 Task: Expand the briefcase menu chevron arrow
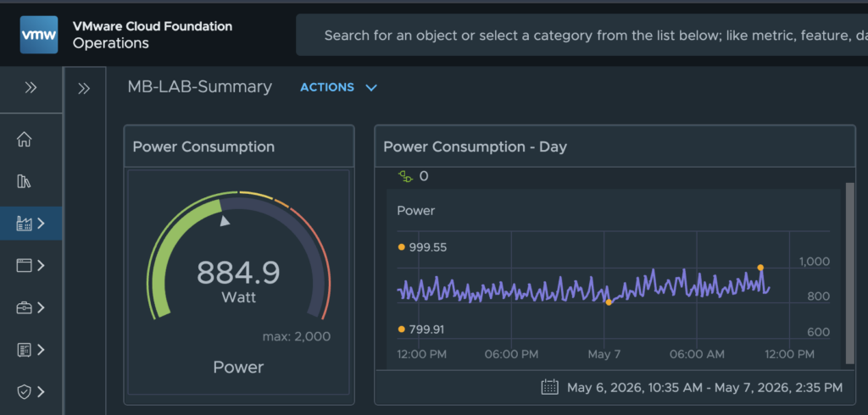pyautogui.click(x=41, y=307)
